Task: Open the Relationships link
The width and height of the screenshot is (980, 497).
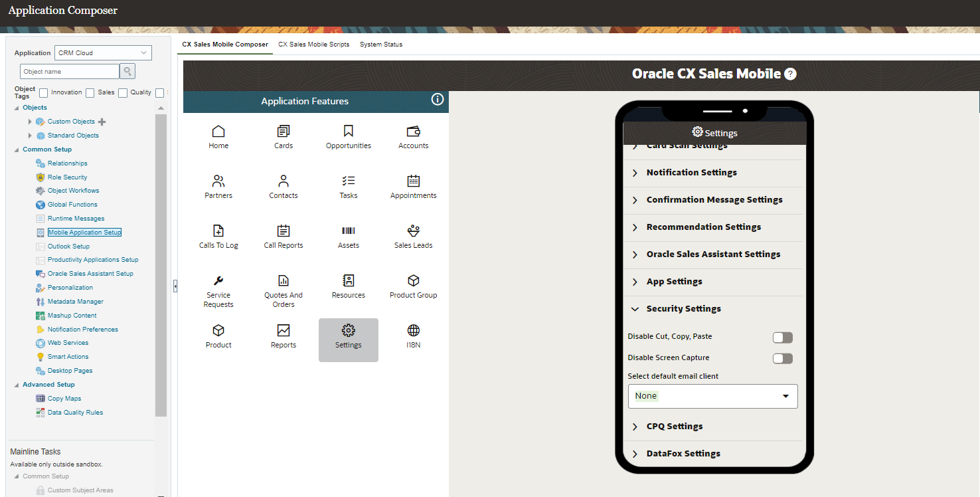Action: (68, 163)
